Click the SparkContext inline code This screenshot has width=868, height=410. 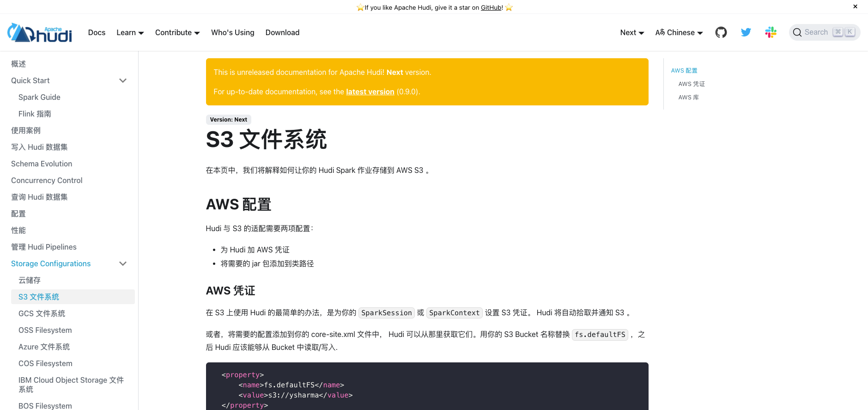tap(455, 313)
